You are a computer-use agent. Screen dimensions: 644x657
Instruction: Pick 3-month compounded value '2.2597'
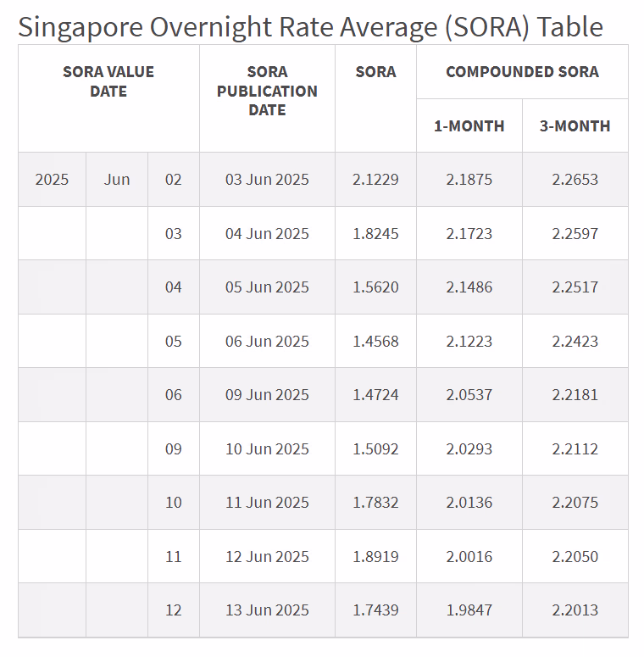point(575,233)
